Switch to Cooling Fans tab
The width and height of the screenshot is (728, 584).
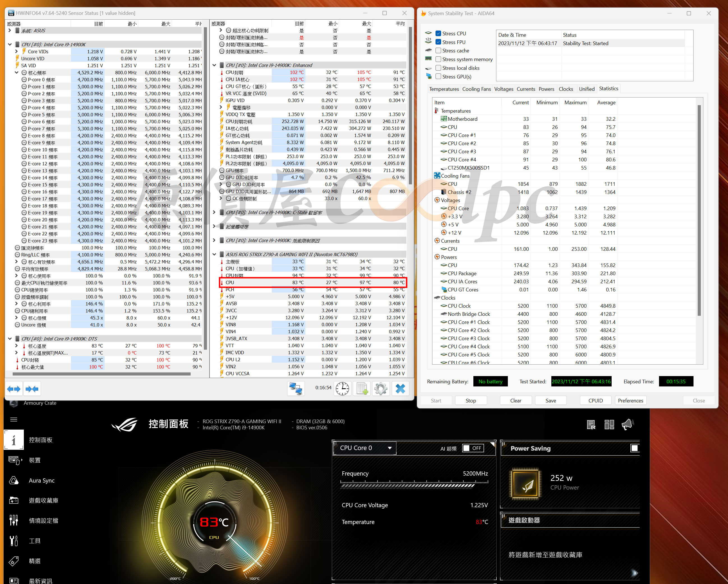(476, 89)
